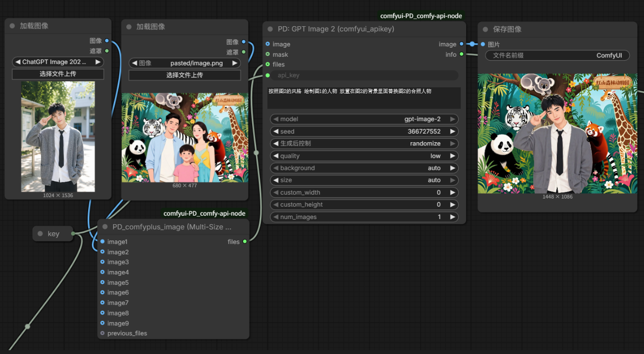
Task: Edit the 文件名前缀 field showing ComfyUI
Action: 557,55
